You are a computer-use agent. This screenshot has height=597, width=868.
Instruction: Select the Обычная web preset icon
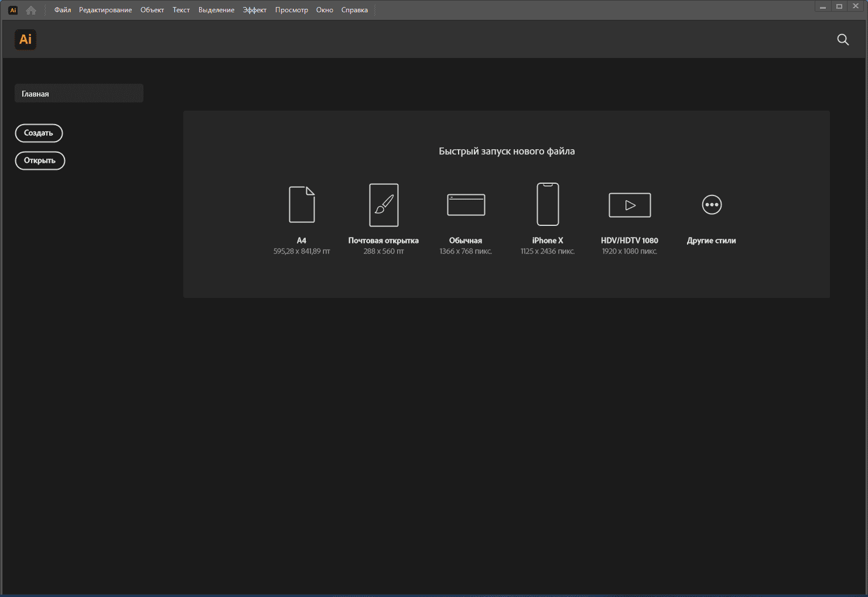pos(466,205)
